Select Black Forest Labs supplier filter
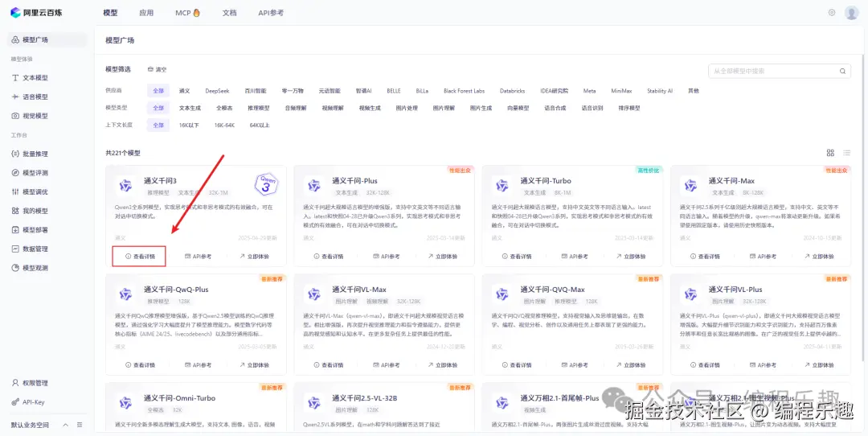868x436 pixels. (464, 91)
